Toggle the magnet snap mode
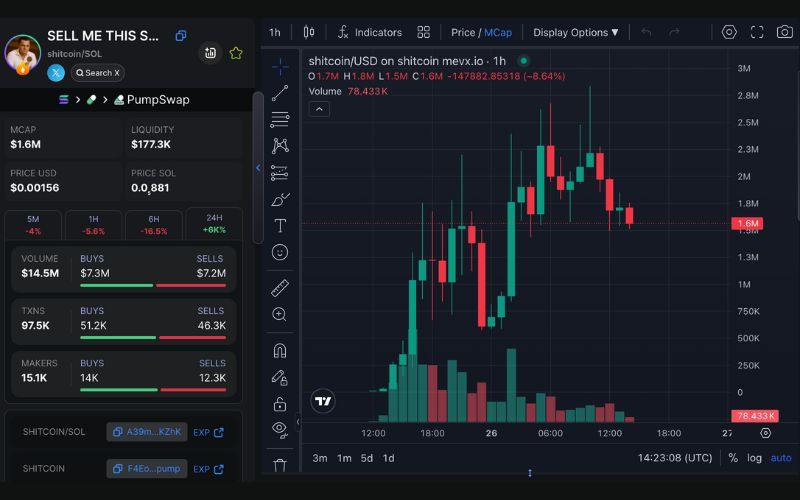800x500 pixels. coord(280,351)
